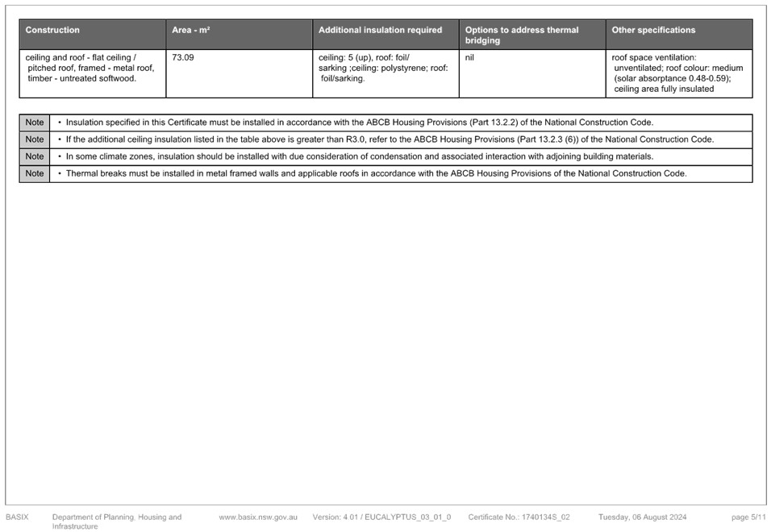This screenshot has width=771, height=532.
Task: Select the 'ceiling: 5 (up), roof: foil/sarking' cell
Action: 385,73
